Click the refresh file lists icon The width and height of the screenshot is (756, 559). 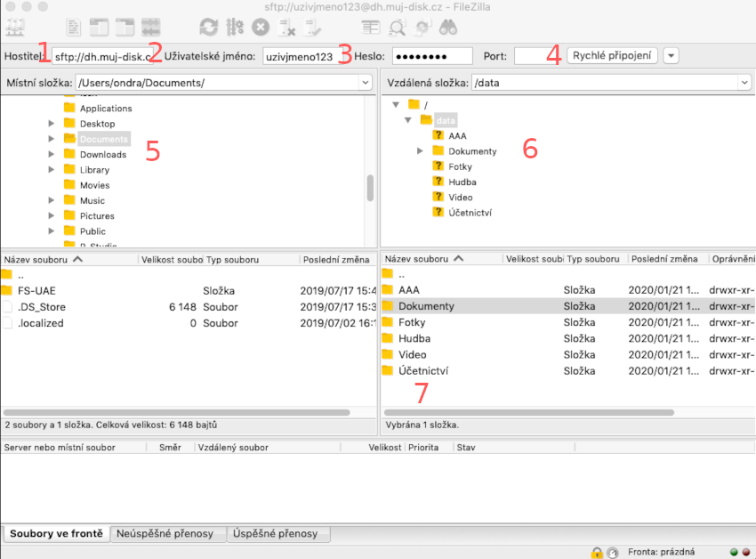[x=208, y=27]
